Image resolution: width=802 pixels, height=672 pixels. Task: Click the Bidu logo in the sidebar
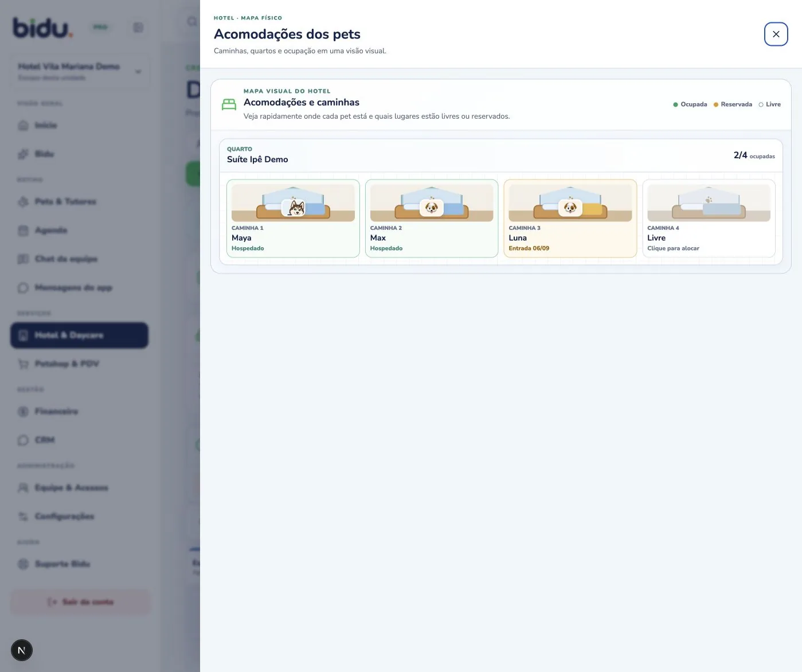(x=43, y=28)
